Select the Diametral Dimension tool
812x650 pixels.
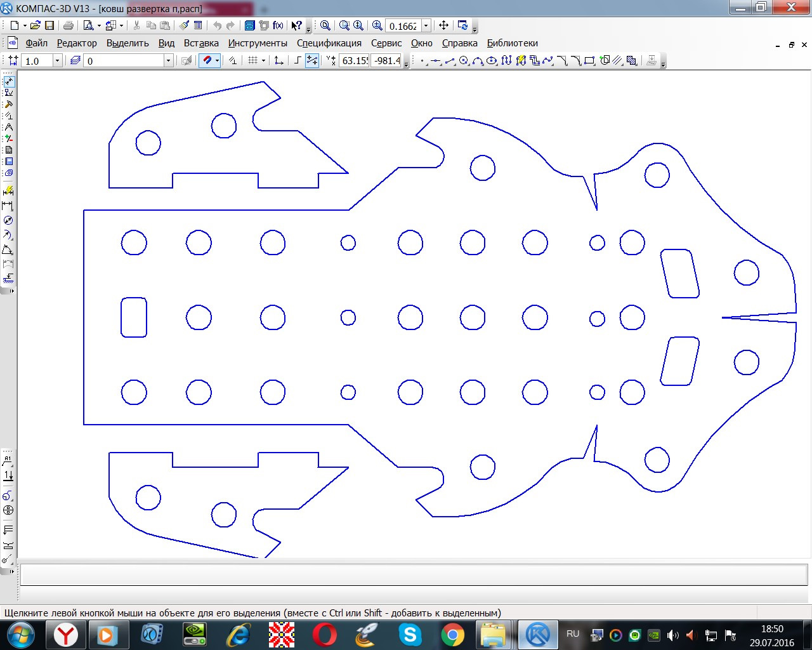tap(8, 220)
